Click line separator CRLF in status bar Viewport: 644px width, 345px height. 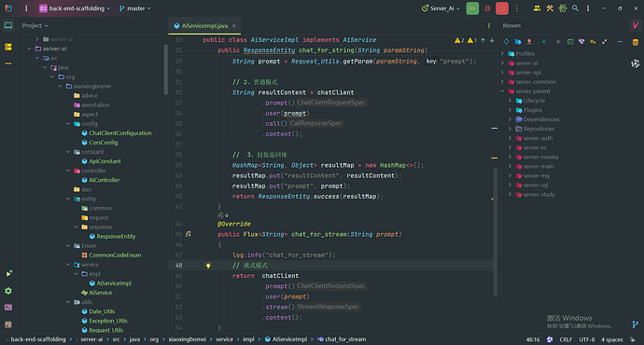point(566,339)
